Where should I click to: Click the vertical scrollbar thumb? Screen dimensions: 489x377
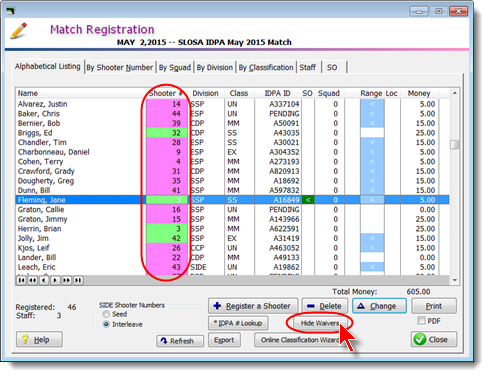point(455,145)
